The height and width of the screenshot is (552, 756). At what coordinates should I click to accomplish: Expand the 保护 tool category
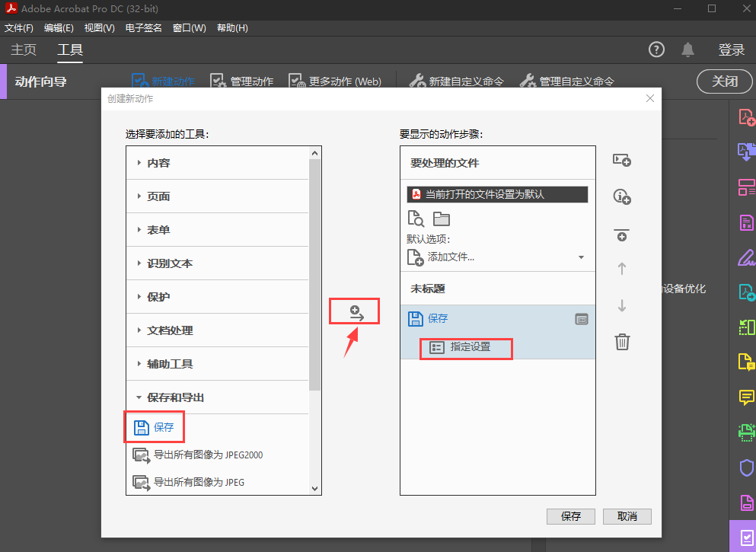tap(158, 297)
